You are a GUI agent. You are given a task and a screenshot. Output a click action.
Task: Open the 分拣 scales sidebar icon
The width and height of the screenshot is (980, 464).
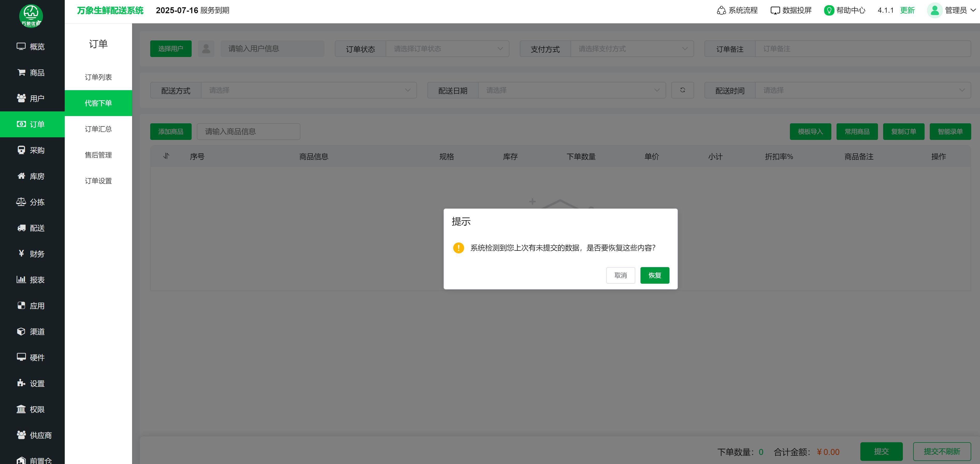tap(21, 202)
